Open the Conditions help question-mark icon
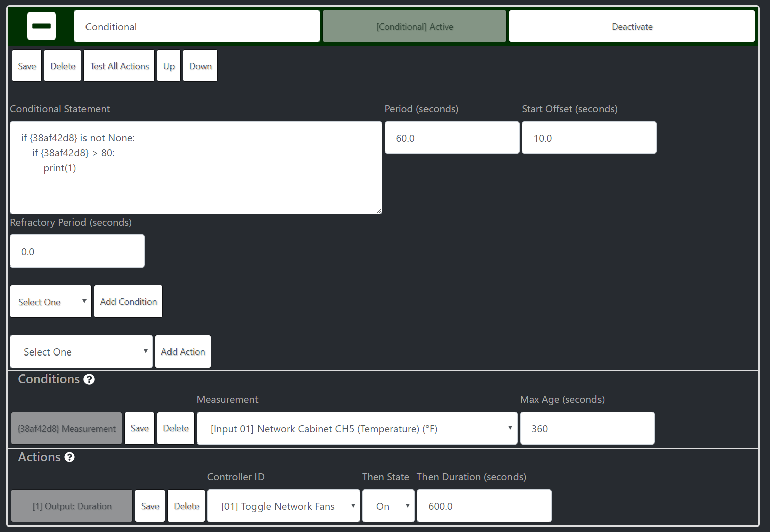The width and height of the screenshot is (770, 532). (89, 379)
